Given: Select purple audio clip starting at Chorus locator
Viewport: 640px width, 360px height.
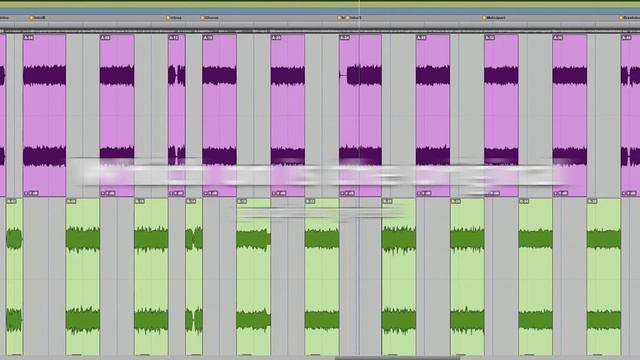Looking at the screenshot, I should pos(219,116).
